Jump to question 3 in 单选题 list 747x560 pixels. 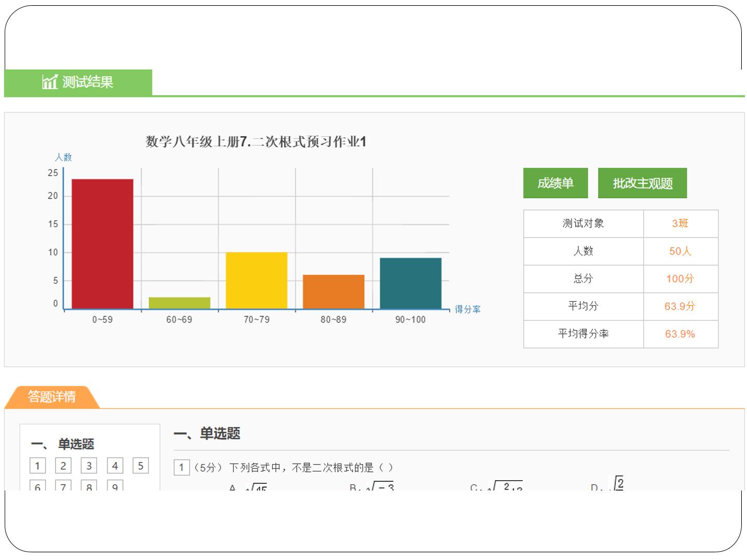point(89,466)
